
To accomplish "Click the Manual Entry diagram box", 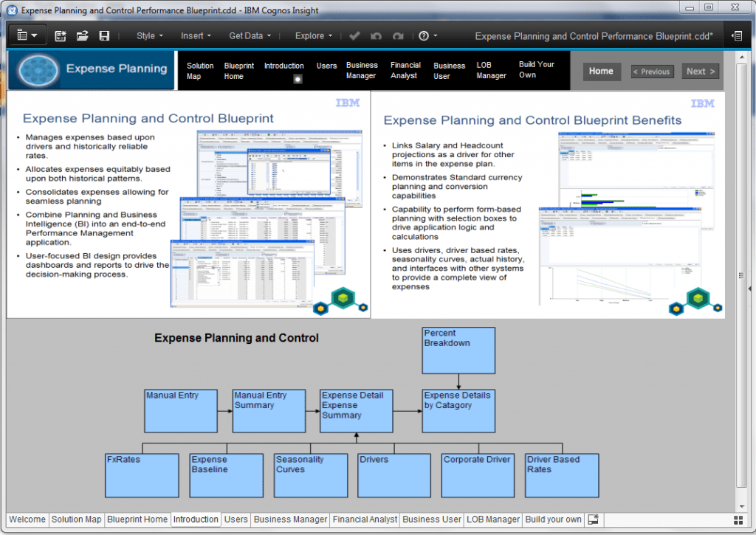I will [181, 411].
